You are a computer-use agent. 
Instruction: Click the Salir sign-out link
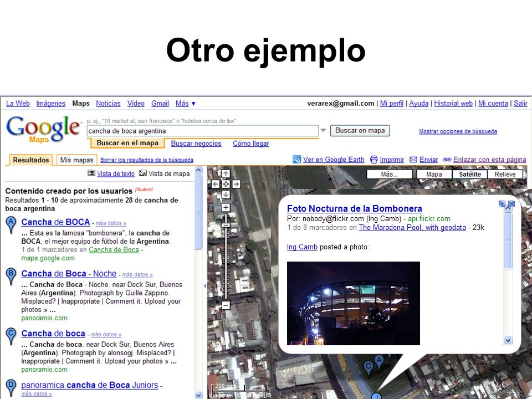(520, 104)
